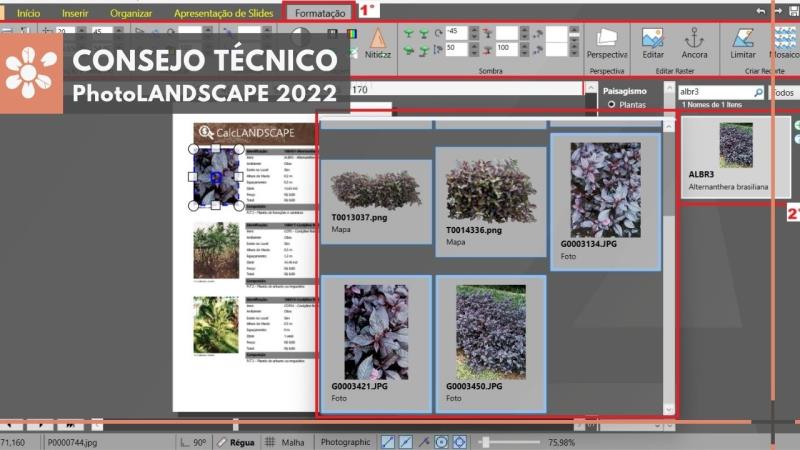Viewport: 800px width, 450px height.
Task: Click the rotation icon beside the -45 field
Action: (438, 34)
